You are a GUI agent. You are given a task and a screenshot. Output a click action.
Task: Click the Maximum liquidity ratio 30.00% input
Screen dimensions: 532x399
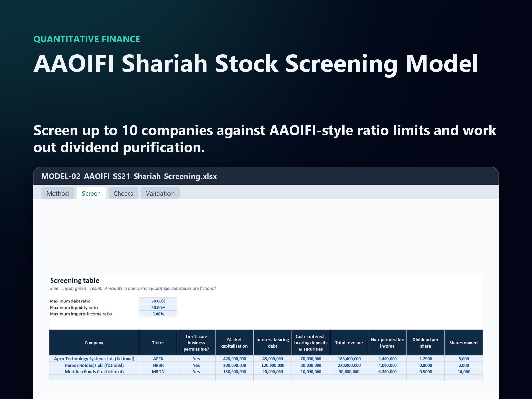pyautogui.click(x=158, y=307)
